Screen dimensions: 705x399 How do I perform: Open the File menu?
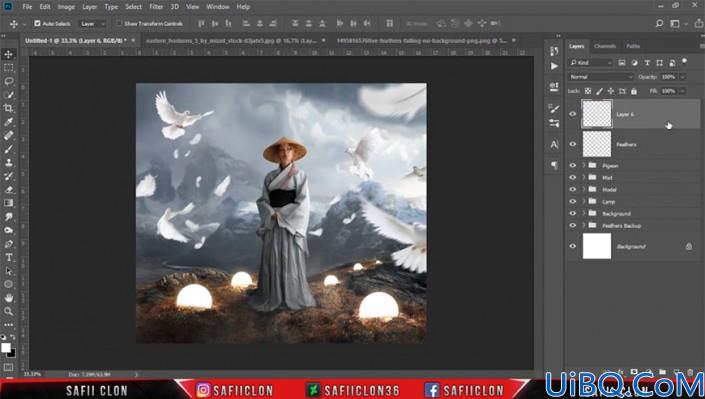(27, 7)
